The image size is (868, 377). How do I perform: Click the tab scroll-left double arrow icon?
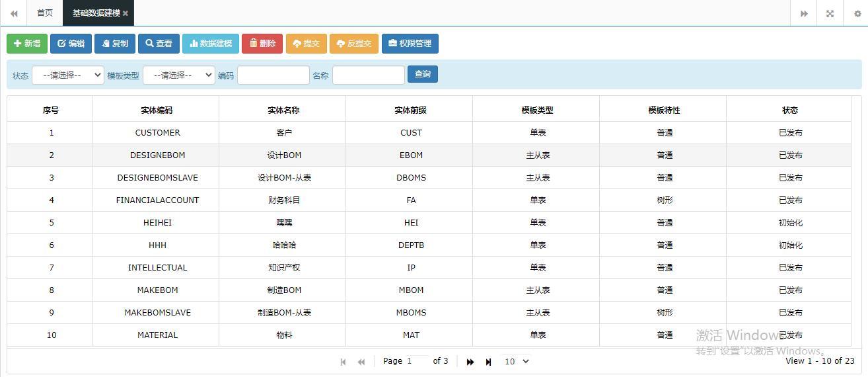click(13, 13)
